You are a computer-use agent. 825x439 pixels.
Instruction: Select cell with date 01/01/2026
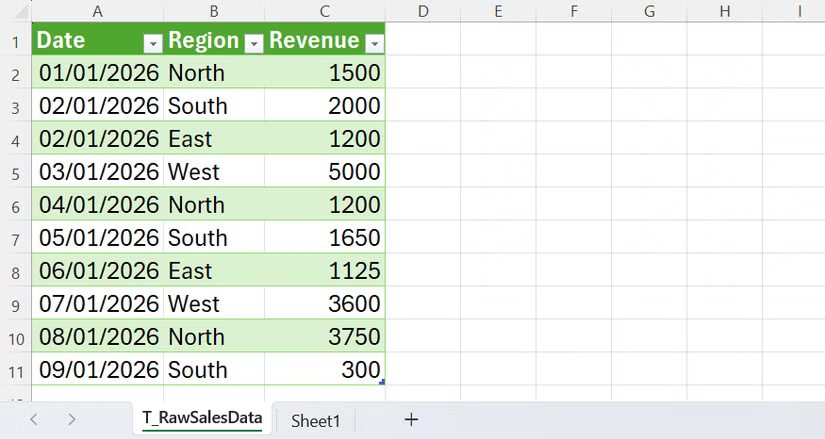pyautogui.click(x=97, y=72)
